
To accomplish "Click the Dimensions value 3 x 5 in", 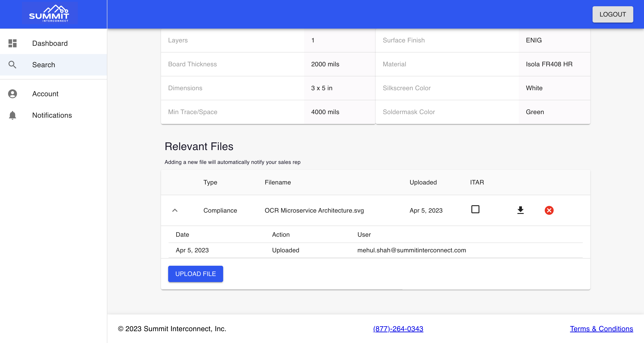I will (x=322, y=88).
